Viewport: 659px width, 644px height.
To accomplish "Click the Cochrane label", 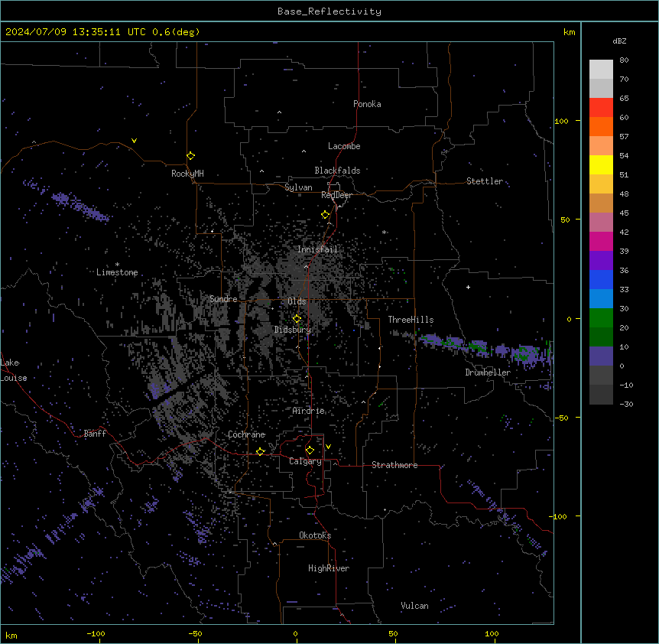I will click(x=246, y=434).
